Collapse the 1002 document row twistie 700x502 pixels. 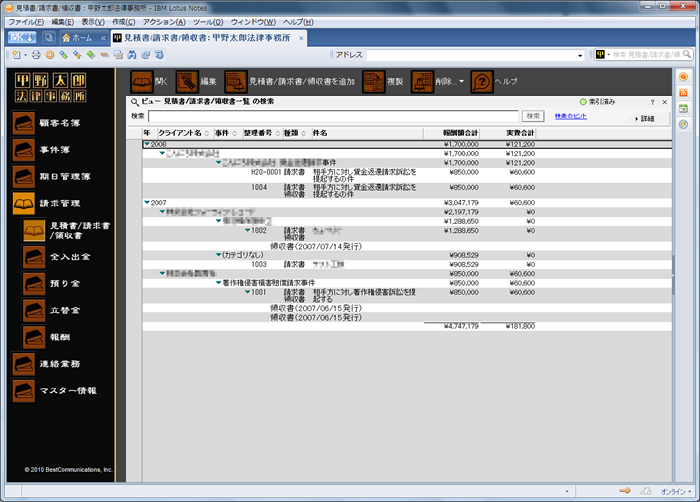tap(247, 230)
